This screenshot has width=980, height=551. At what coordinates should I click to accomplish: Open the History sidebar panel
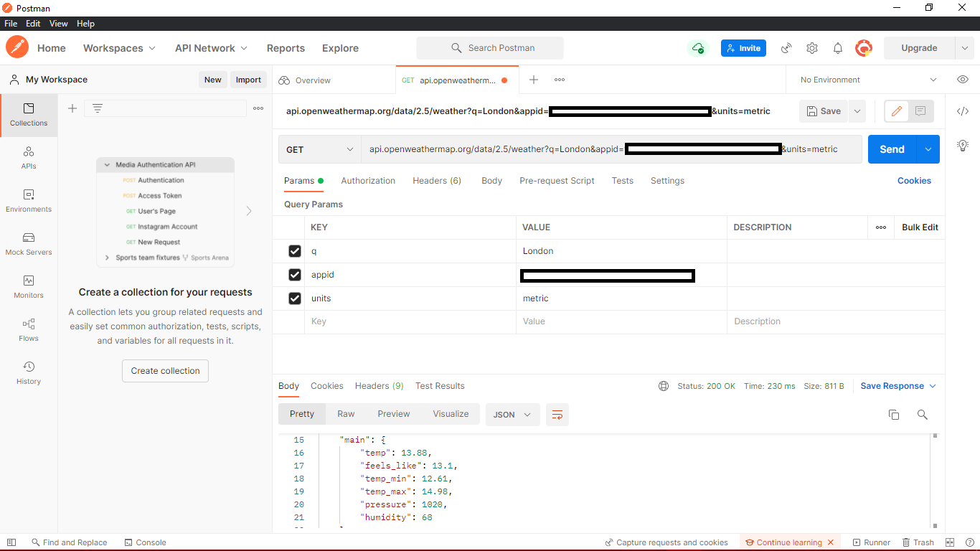click(x=29, y=373)
